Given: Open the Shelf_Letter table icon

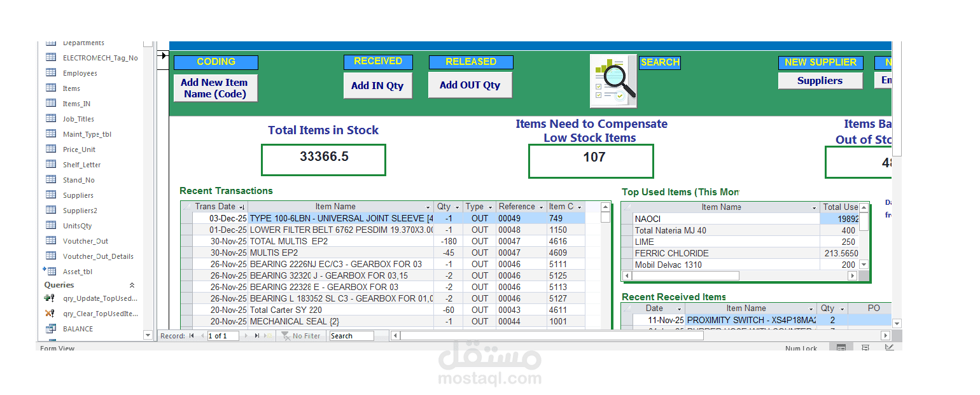Looking at the screenshot, I should tap(51, 164).
